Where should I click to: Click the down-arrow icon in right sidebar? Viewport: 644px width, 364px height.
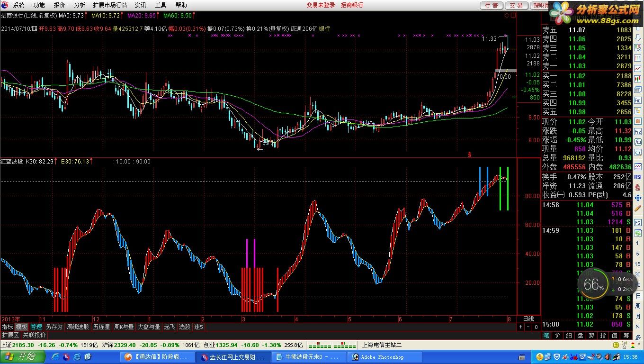pyautogui.click(x=637, y=37)
